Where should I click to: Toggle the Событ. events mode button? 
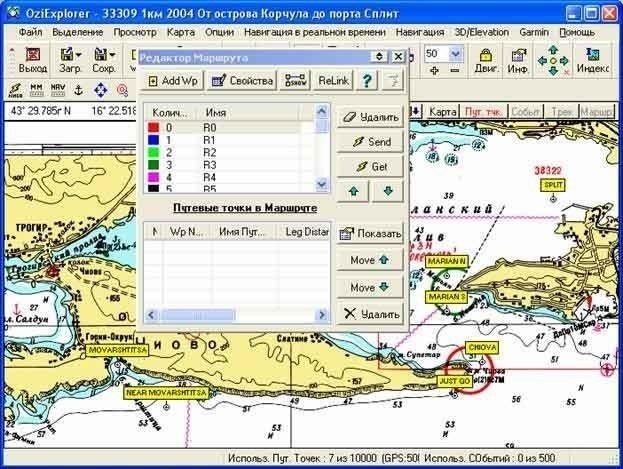click(526, 112)
